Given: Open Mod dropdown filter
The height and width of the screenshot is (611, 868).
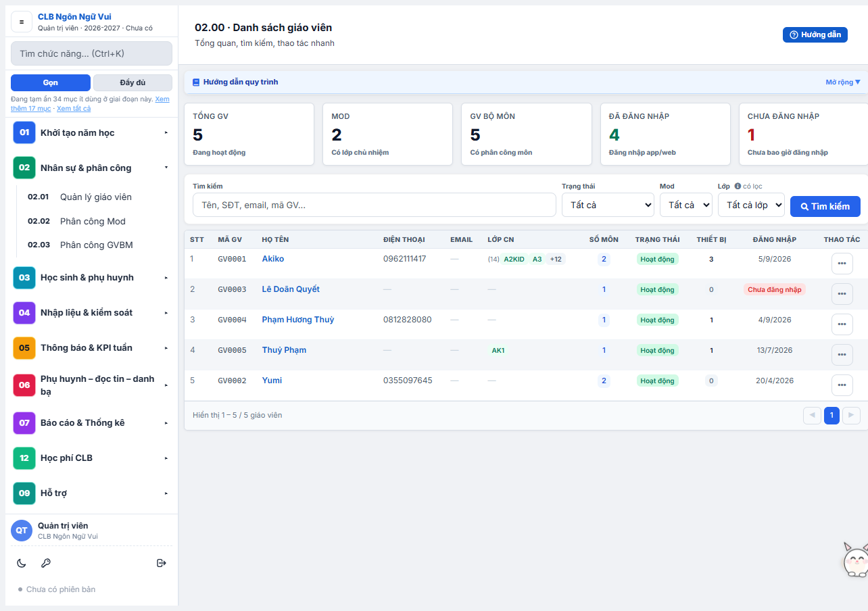Looking at the screenshot, I should (x=686, y=205).
